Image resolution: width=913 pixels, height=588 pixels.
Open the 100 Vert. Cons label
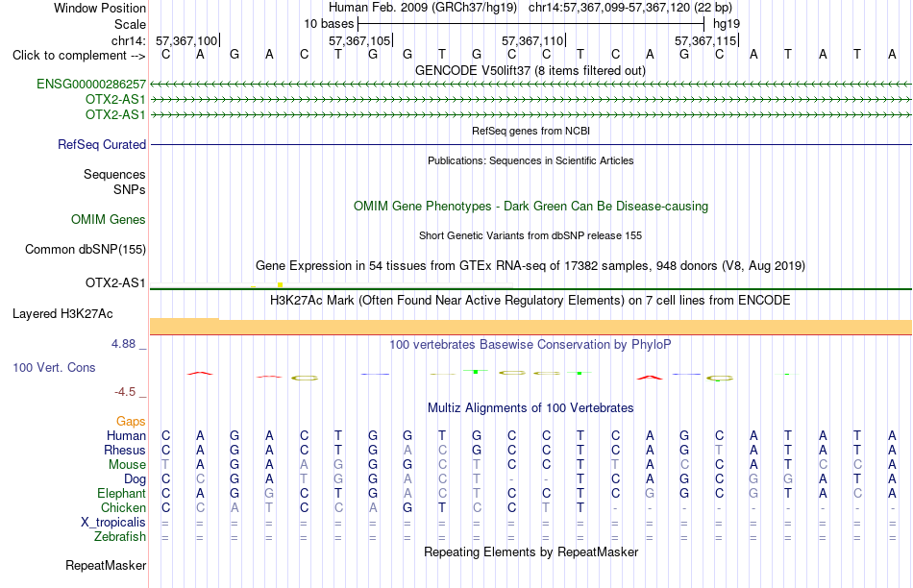54,367
